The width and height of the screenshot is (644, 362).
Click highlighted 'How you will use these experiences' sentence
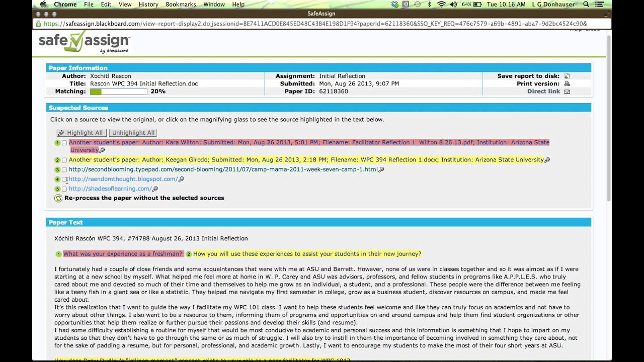[307, 254]
